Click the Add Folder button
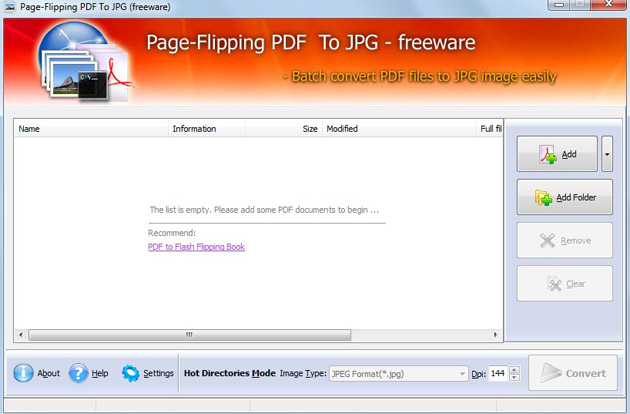 [565, 197]
